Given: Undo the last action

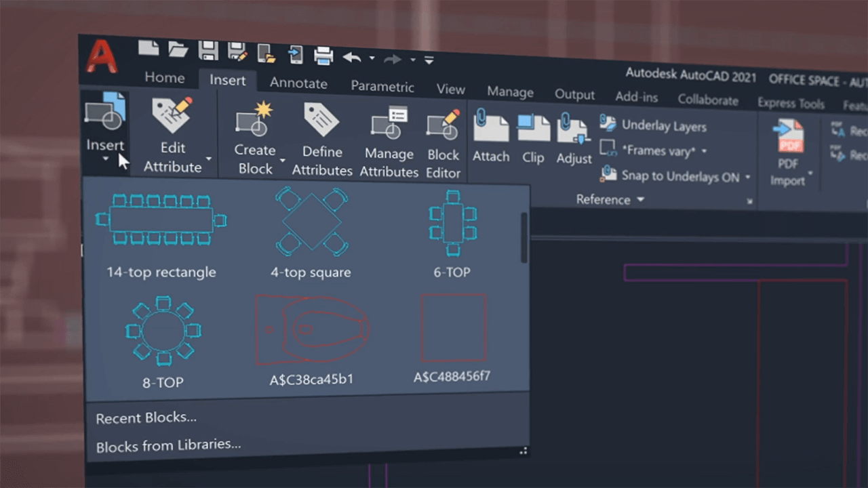Looking at the screenshot, I should click(352, 57).
